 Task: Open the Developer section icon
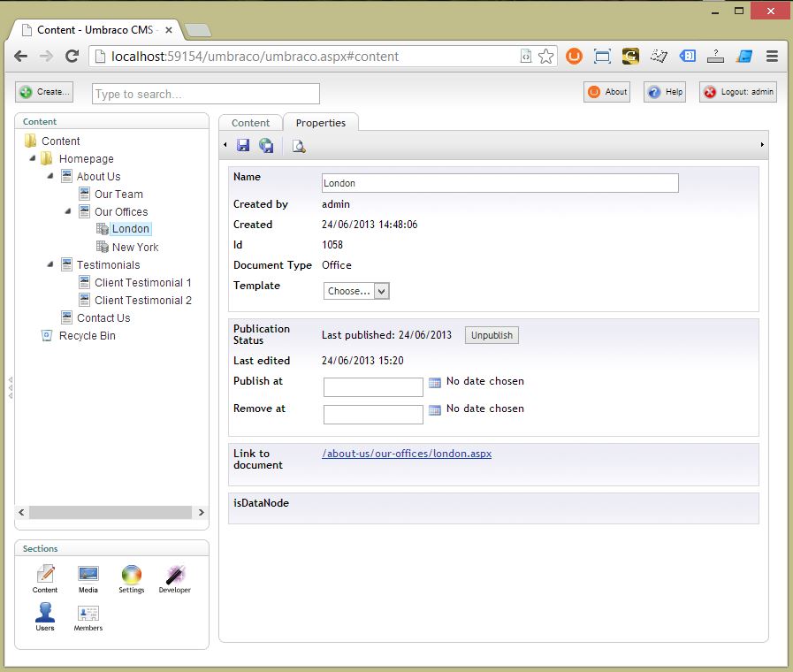tap(174, 579)
